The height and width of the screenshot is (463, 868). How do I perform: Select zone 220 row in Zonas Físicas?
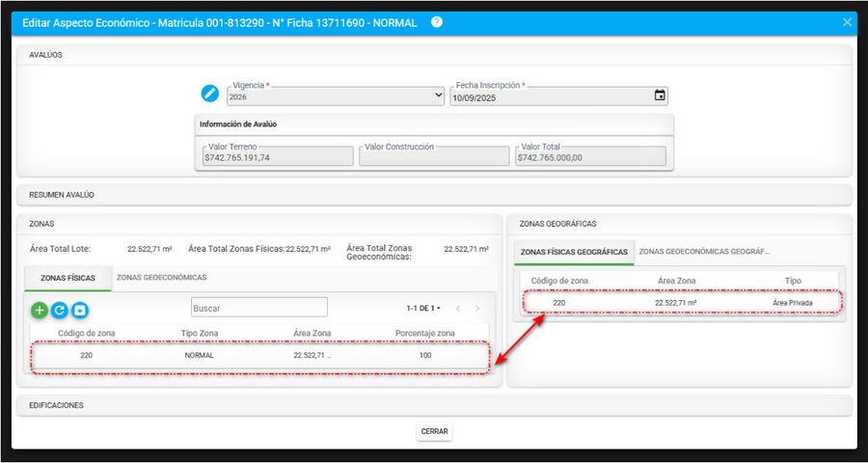coord(259,355)
